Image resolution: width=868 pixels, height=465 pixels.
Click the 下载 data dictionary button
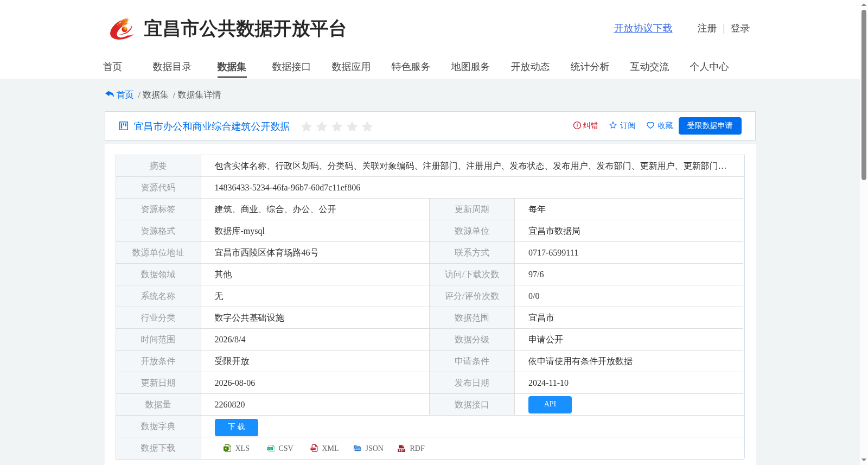236,427
